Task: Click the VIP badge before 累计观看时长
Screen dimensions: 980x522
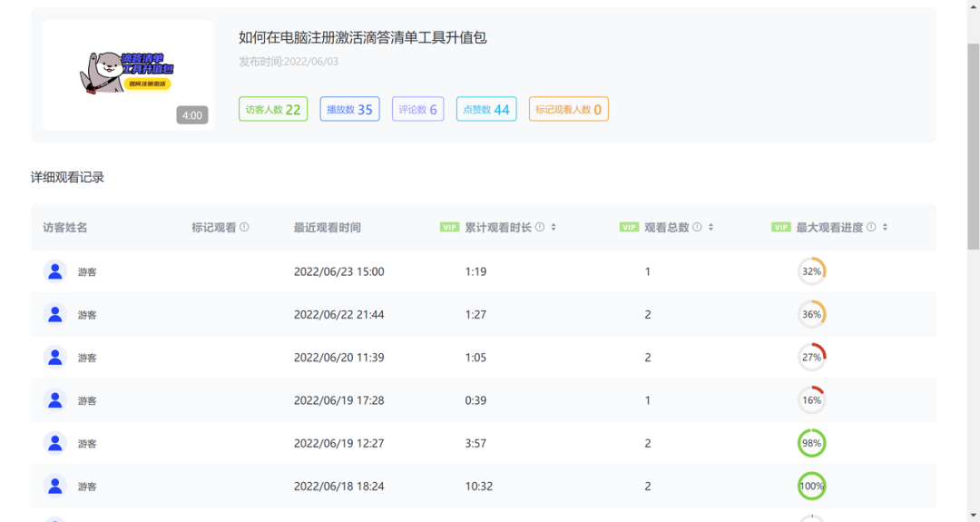Action: (449, 228)
